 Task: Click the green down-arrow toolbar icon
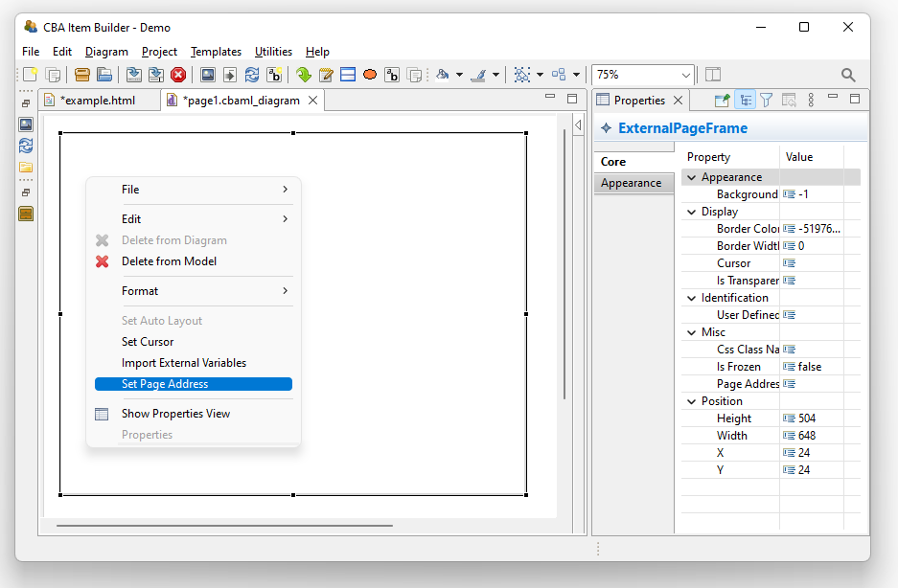[x=304, y=75]
